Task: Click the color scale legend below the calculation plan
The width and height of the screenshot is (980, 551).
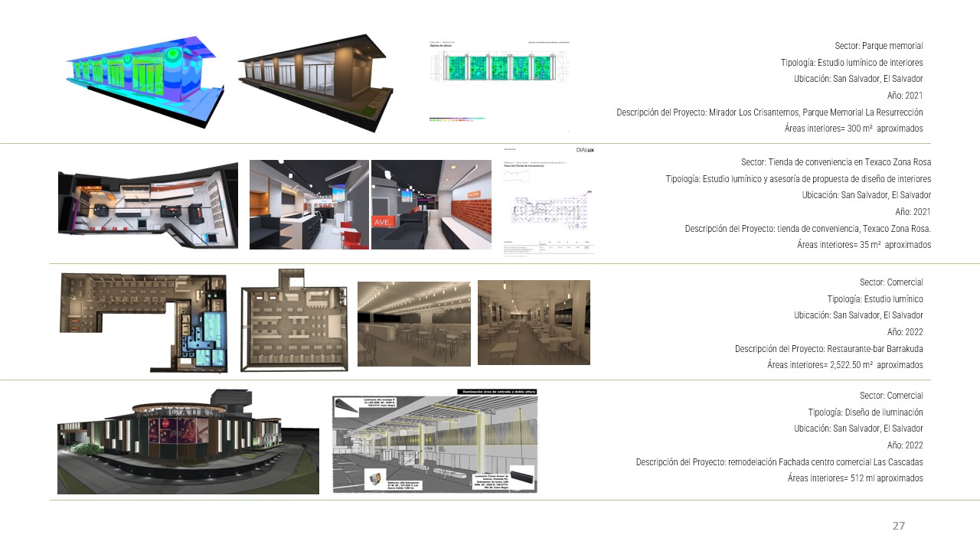Action: point(457,119)
